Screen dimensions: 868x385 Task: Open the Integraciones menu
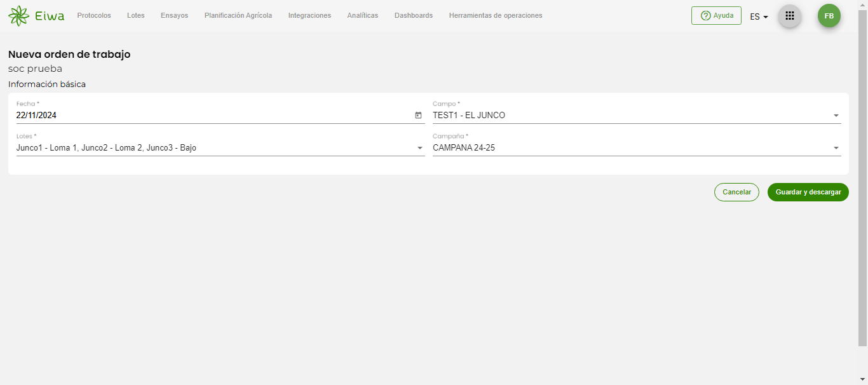309,16
